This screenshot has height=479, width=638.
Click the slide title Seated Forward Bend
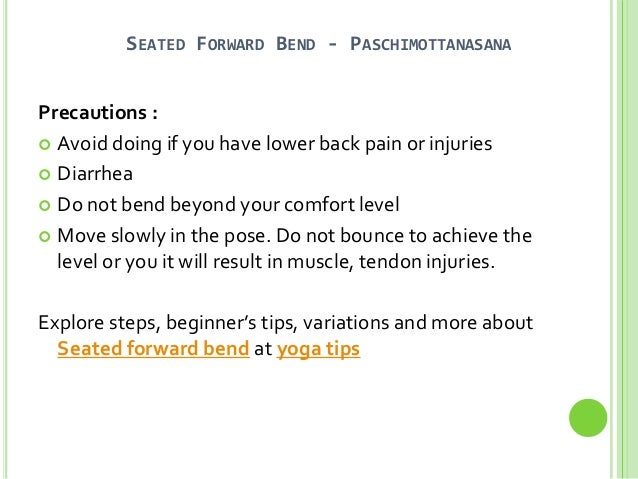click(221, 44)
